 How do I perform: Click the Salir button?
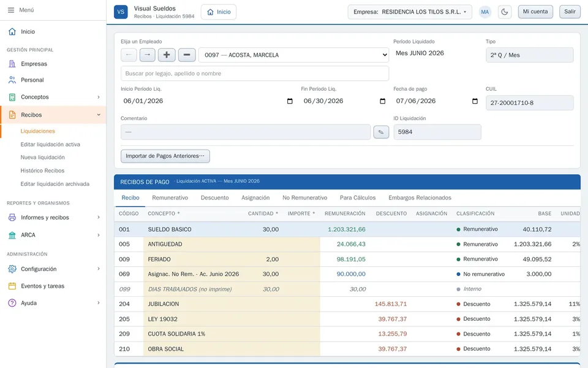tap(570, 12)
